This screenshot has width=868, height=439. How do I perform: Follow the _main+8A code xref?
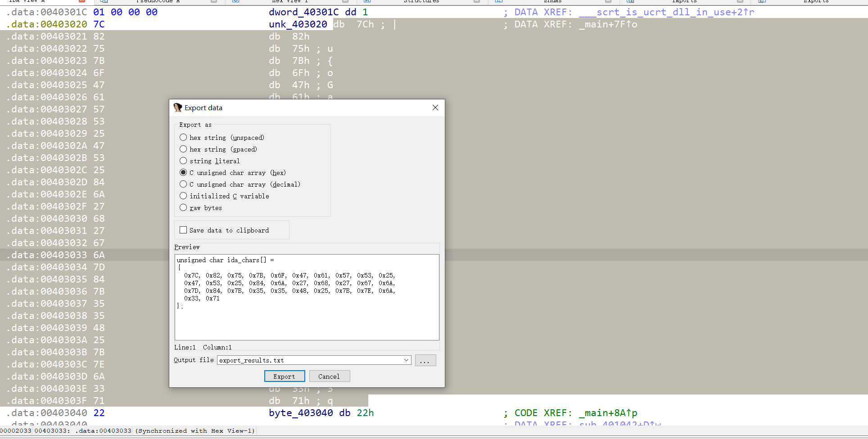608,413
